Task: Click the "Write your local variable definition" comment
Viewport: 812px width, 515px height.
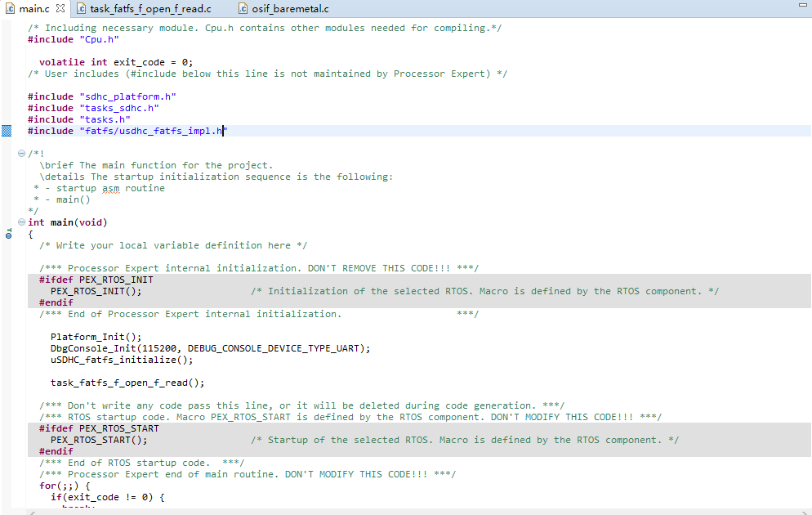Action: tap(173, 245)
